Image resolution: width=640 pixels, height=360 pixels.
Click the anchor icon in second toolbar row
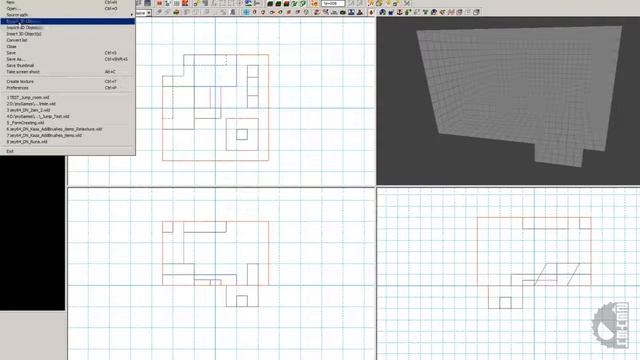click(399, 12)
